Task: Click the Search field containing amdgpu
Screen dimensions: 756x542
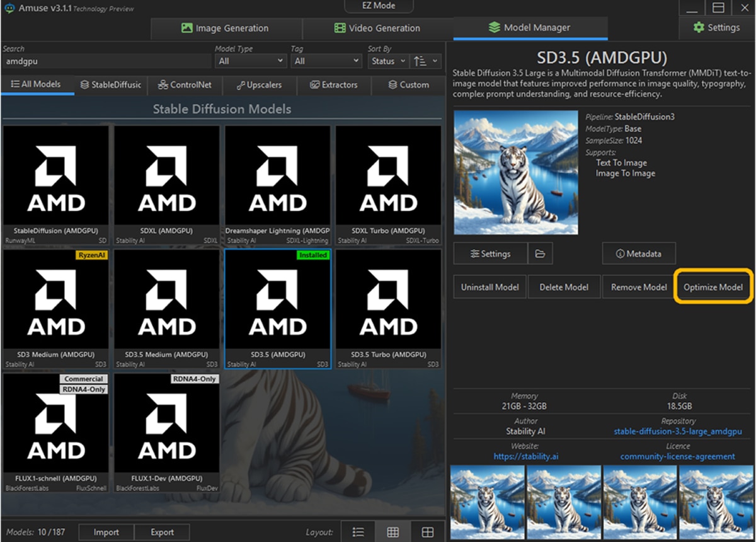Action: (107, 62)
